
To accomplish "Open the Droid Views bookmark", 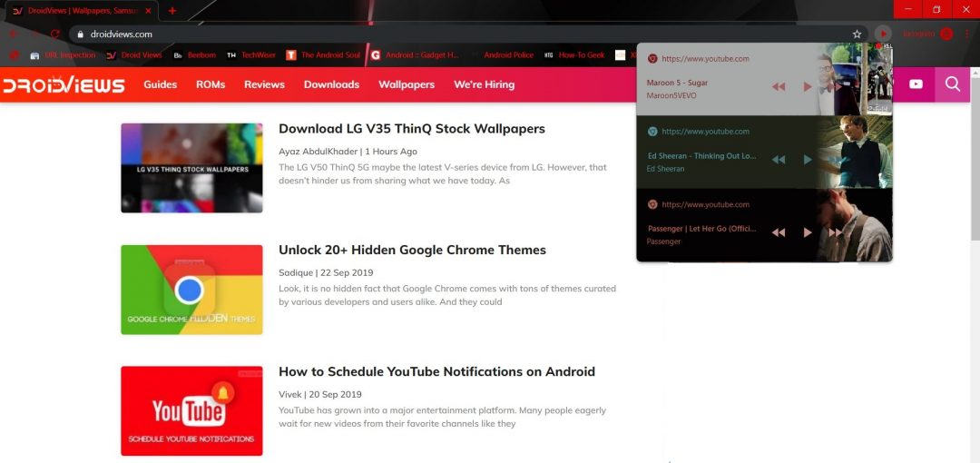I will coord(134,55).
